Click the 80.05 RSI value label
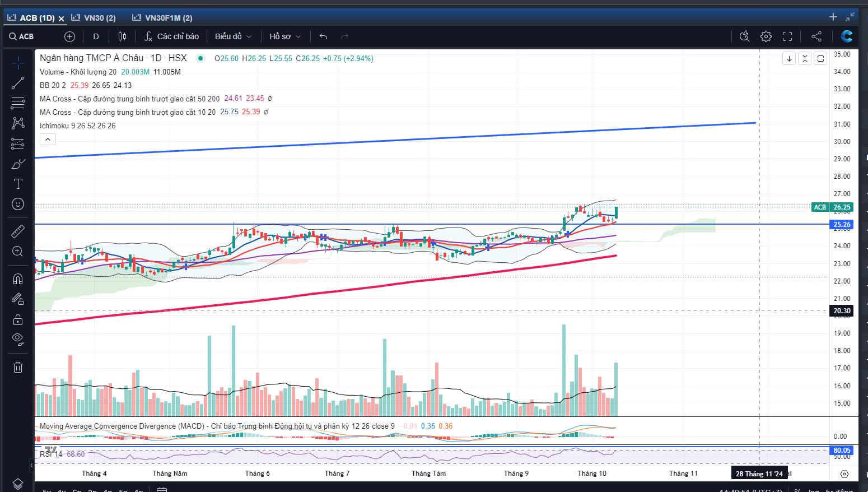The width and height of the screenshot is (868, 492). pos(842,450)
